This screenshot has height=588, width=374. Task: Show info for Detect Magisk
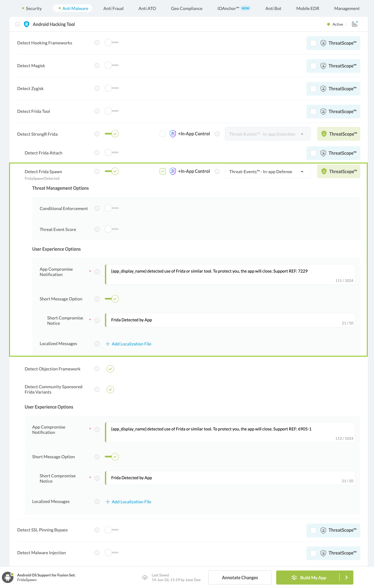click(97, 66)
